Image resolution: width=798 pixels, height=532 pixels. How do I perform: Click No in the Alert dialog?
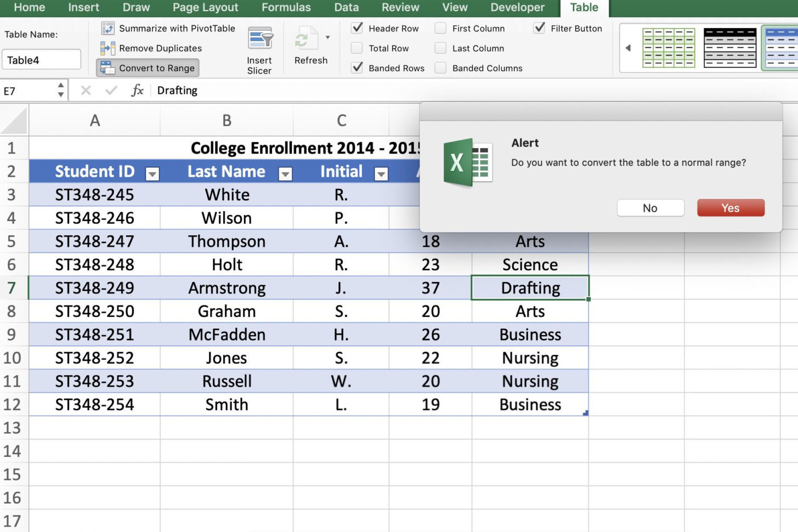650,208
